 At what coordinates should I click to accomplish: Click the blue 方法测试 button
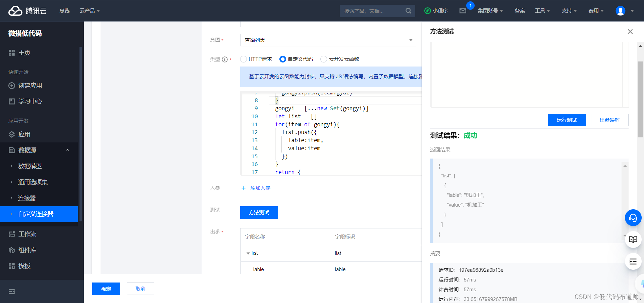(259, 213)
